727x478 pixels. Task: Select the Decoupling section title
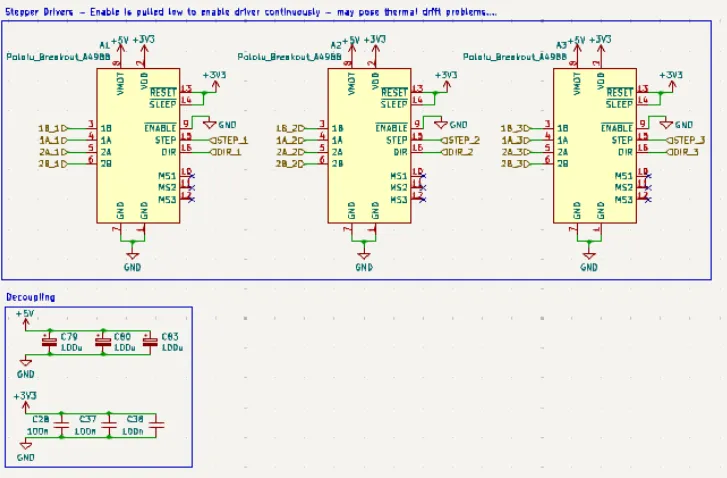click(x=30, y=297)
